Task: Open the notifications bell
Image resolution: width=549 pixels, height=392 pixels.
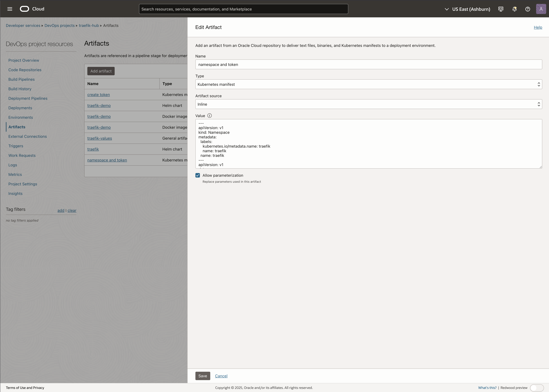Action: pos(514,9)
